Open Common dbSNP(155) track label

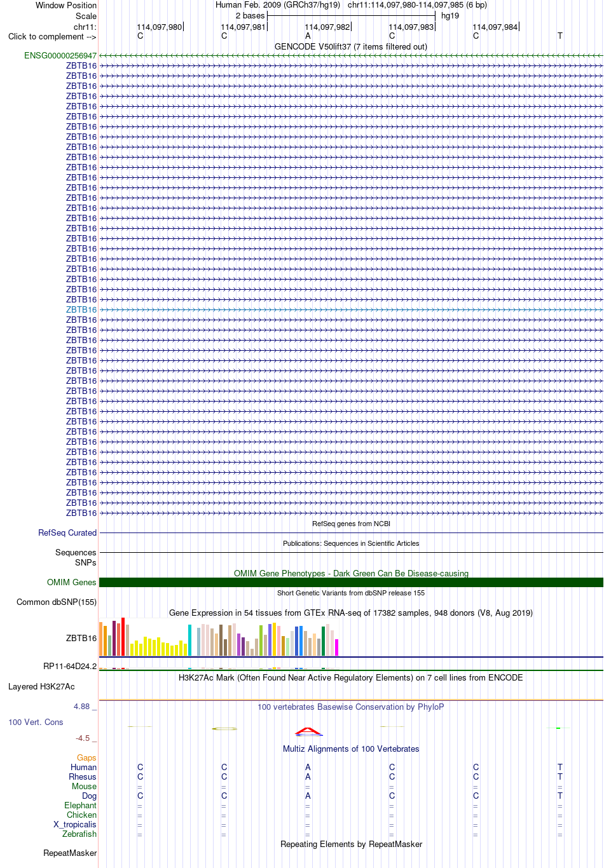point(57,602)
